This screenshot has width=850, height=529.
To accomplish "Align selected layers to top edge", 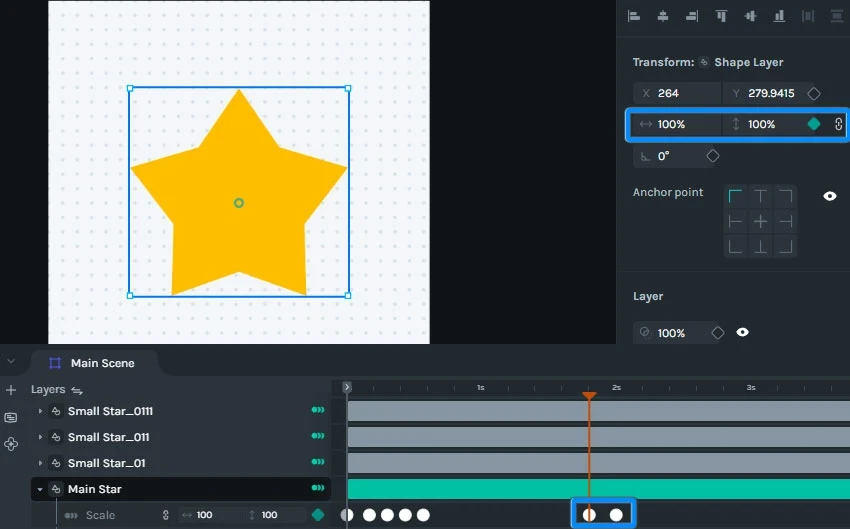I will click(x=722, y=16).
